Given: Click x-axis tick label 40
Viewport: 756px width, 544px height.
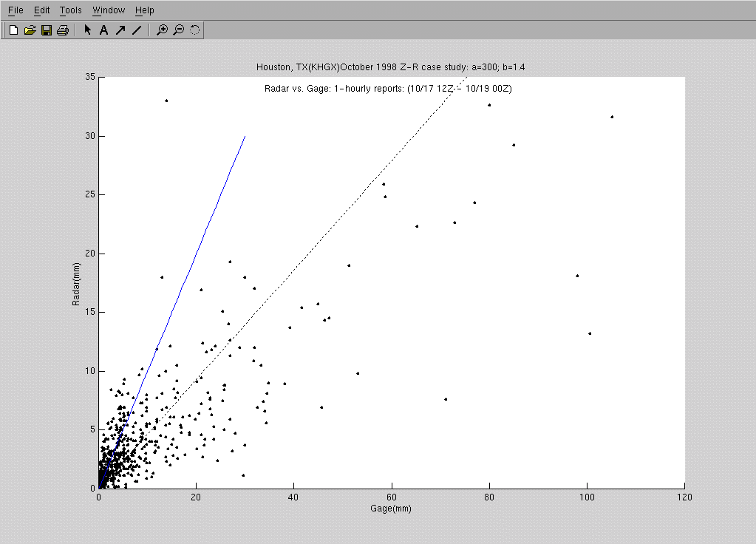Looking at the screenshot, I should pyautogui.click(x=293, y=497).
